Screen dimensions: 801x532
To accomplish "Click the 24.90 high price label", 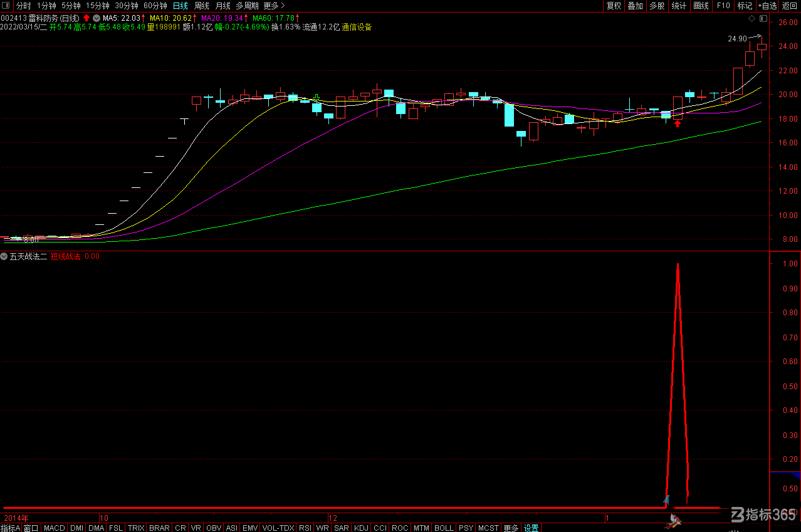I will tap(737, 39).
